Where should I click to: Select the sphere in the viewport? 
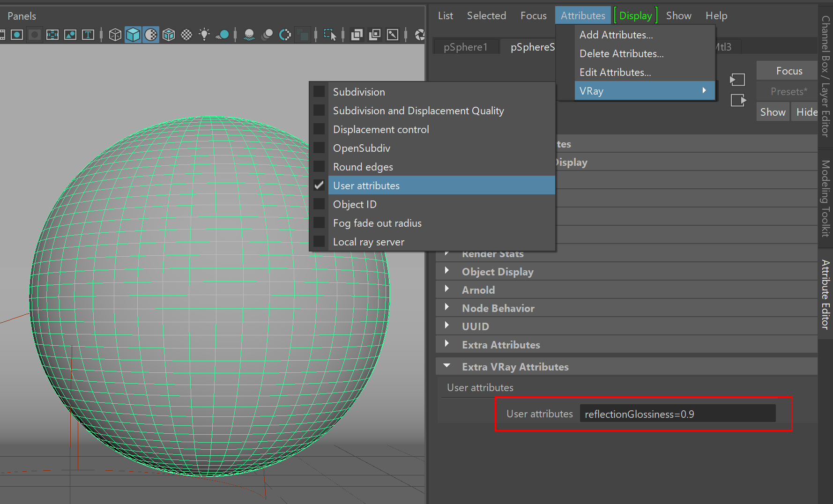click(209, 296)
